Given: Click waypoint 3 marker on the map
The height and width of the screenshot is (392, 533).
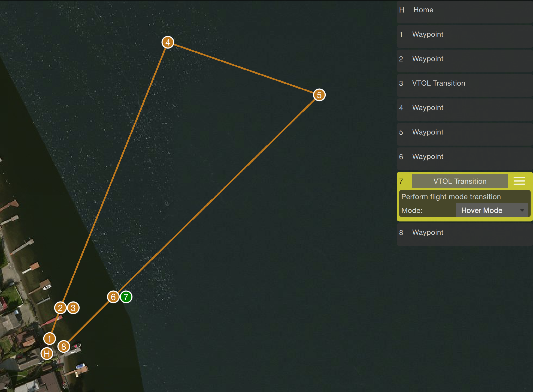Looking at the screenshot, I should click(73, 307).
